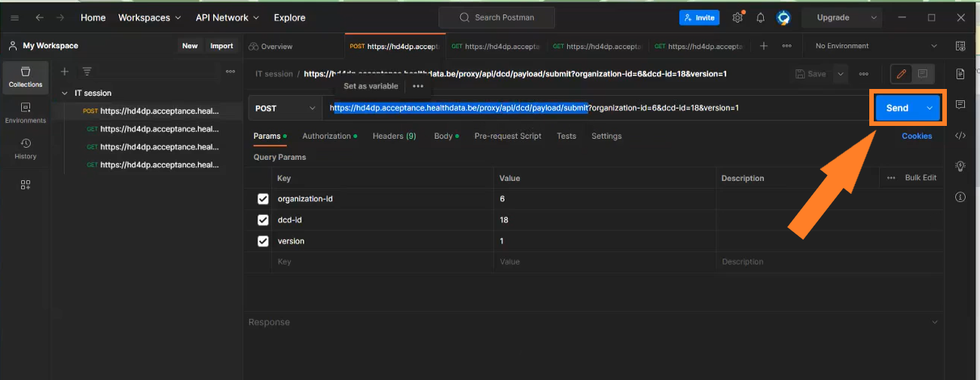The image size is (980, 380).
Task: Switch to the Authorization tab
Action: tap(326, 136)
